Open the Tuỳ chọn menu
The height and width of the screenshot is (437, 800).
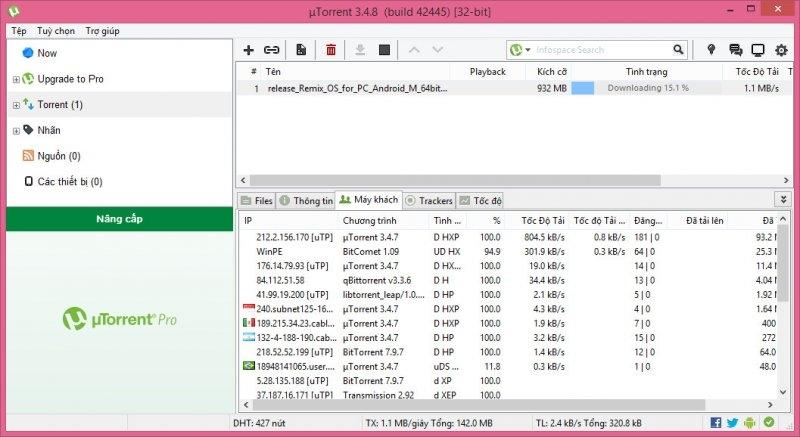tap(58, 31)
